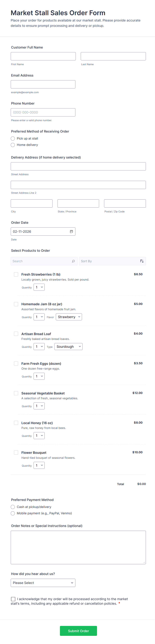Focus the Email Address text field
155x644 pixels.
pos(43,84)
